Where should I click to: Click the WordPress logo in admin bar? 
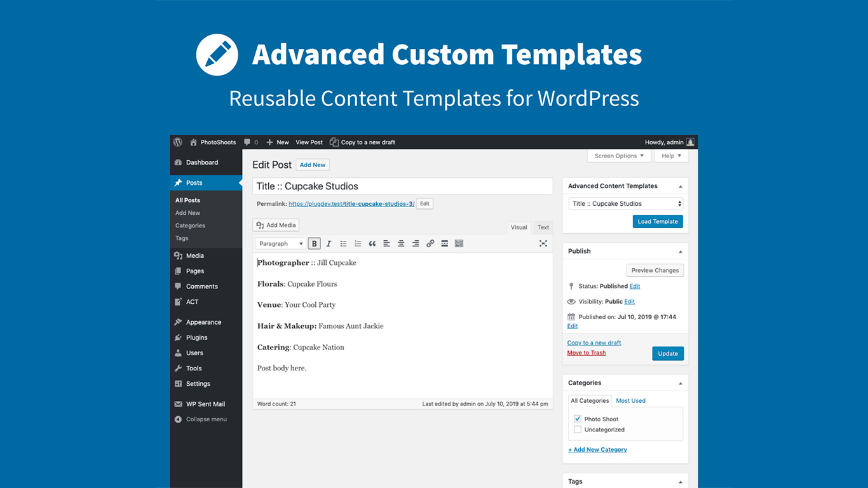[178, 142]
